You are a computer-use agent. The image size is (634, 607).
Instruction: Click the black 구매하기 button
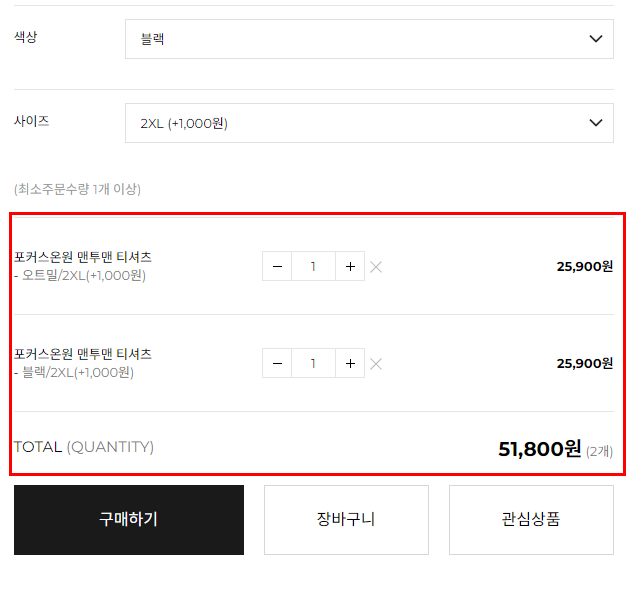coord(129,520)
